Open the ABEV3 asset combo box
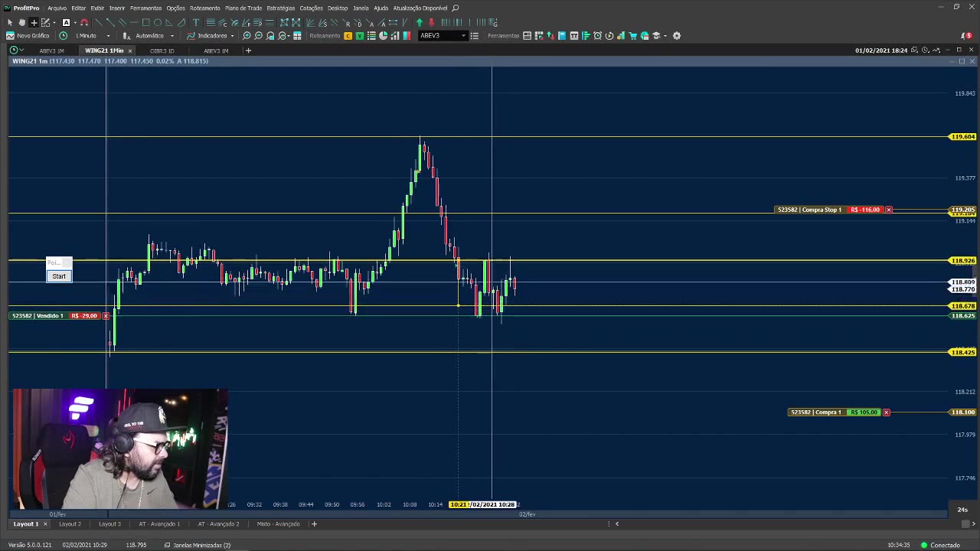Screen dimensions: 980x551 point(443,36)
